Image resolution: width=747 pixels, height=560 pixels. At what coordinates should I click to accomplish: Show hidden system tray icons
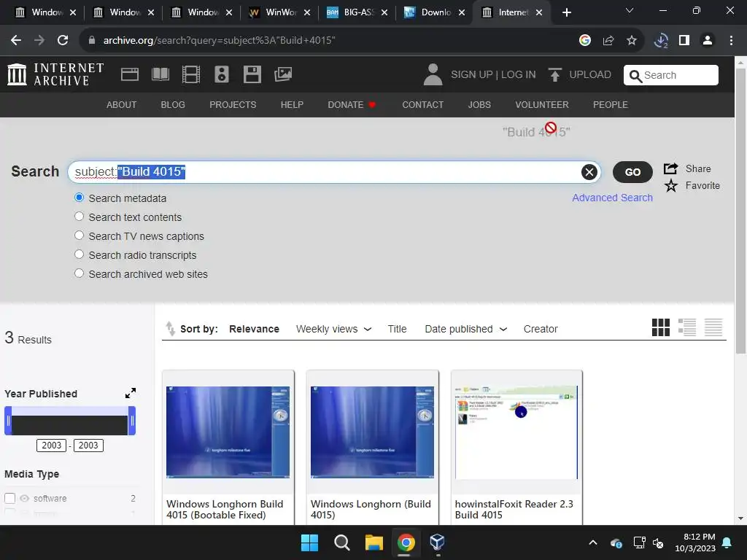point(592,542)
